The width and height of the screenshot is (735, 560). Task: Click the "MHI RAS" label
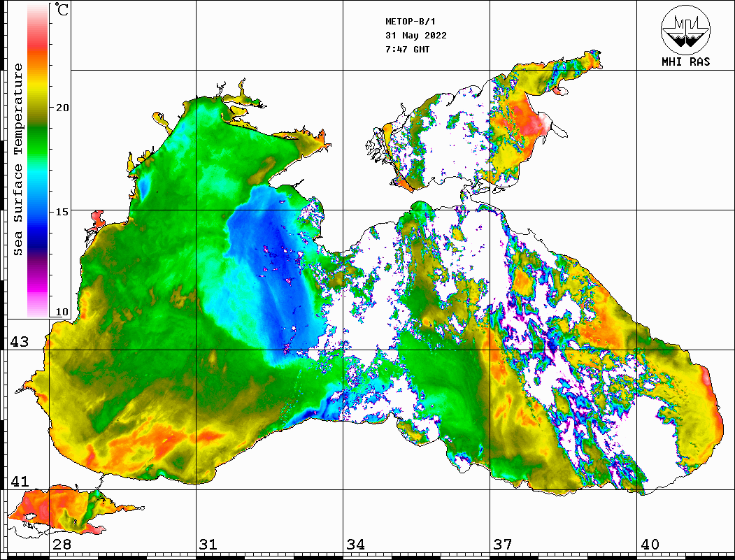pyautogui.click(x=685, y=62)
